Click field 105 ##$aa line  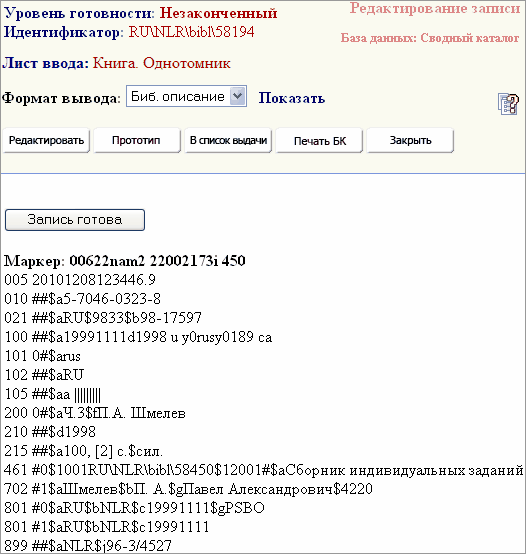tap(52, 394)
